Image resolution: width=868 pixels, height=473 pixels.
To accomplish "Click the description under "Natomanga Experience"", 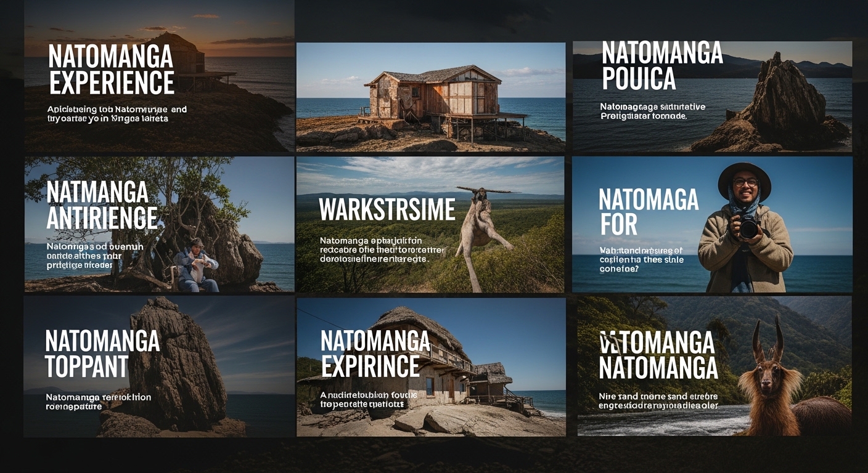I will pos(117,114).
